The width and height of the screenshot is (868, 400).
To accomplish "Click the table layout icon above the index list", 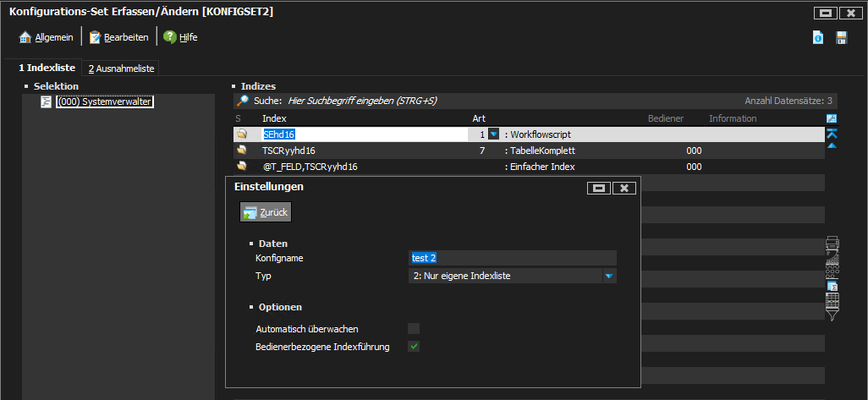I will click(x=832, y=118).
